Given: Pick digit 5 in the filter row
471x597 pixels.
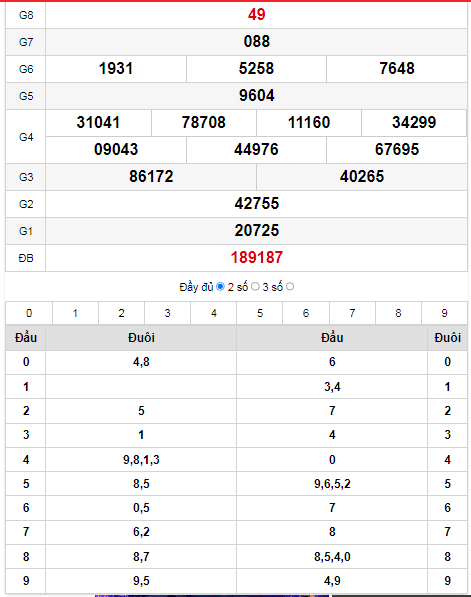Looking at the screenshot, I should [x=260, y=313].
